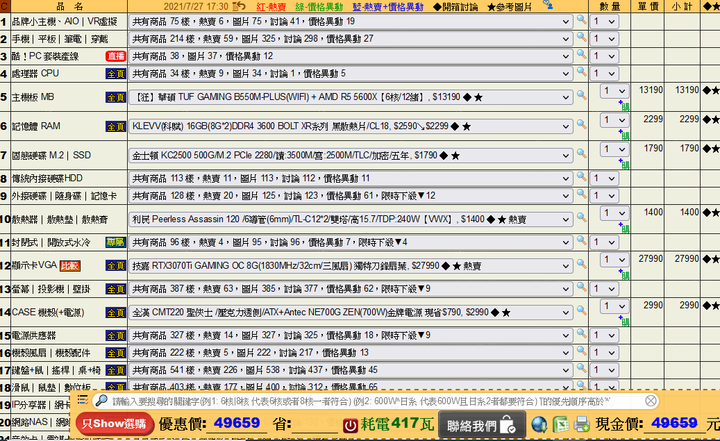
Task: Click the printer icon in bottom bar
Action: coord(581,424)
